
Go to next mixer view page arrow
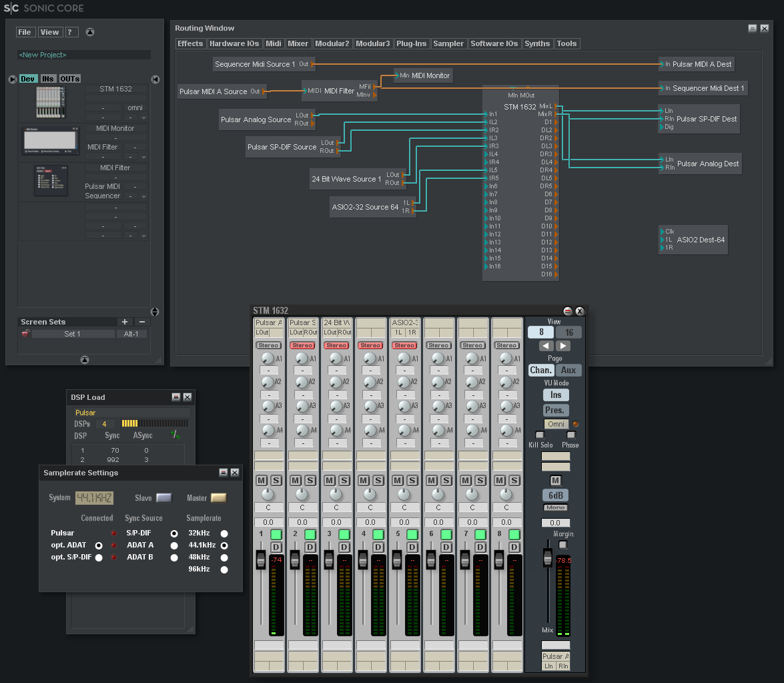coord(564,346)
